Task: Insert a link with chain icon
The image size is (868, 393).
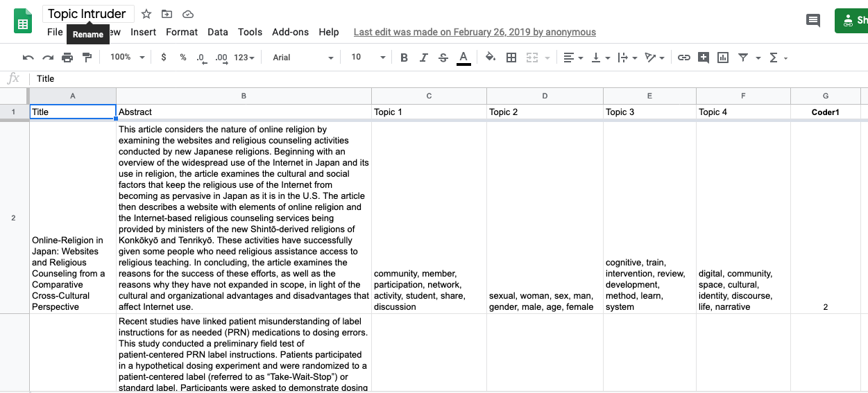Action: tap(684, 58)
